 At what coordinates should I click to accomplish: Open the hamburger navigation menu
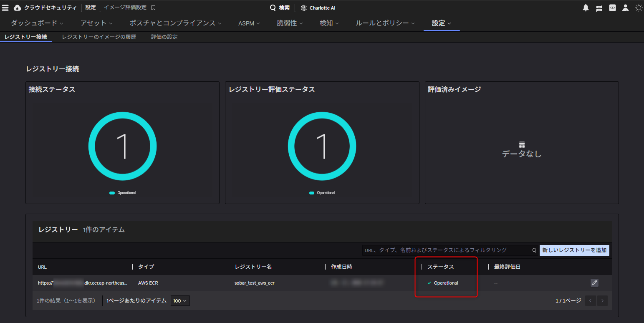coord(6,7)
